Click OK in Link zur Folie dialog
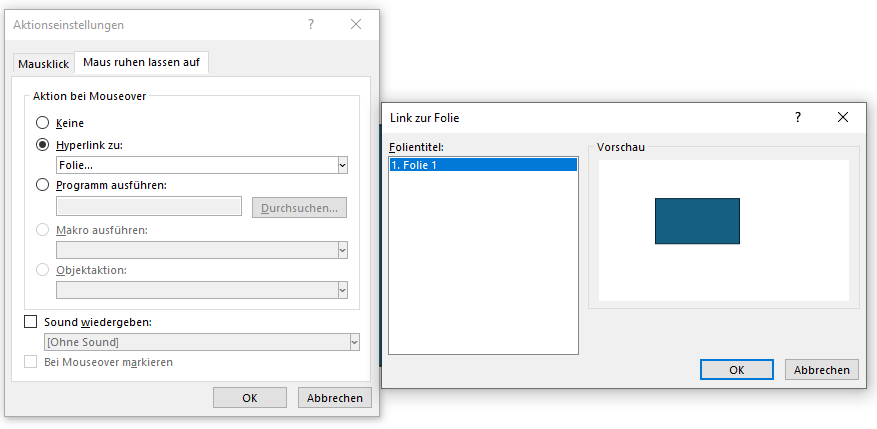Viewport: 877px width, 429px height. 736,369
